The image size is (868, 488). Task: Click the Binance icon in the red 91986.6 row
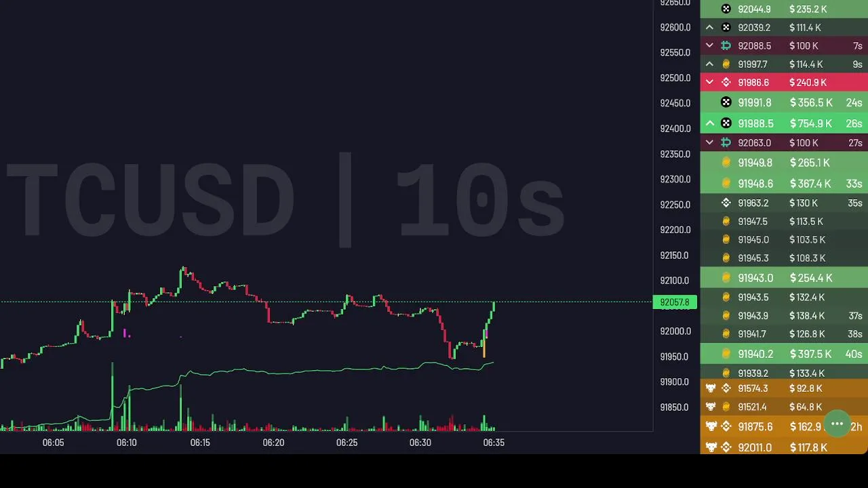click(x=726, y=83)
